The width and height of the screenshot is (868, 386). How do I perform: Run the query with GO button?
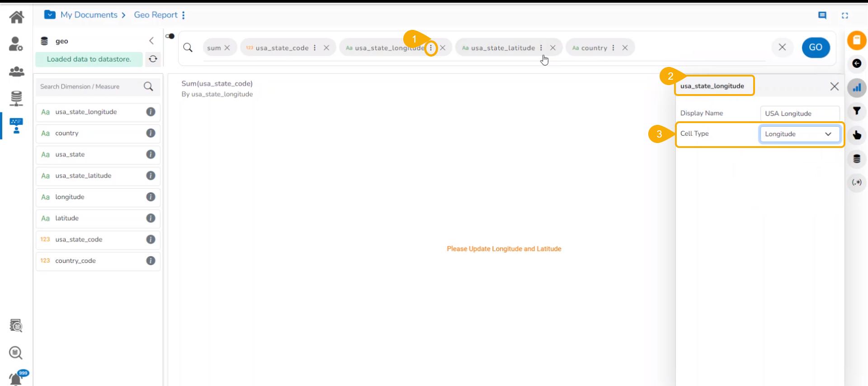[x=816, y=47]
